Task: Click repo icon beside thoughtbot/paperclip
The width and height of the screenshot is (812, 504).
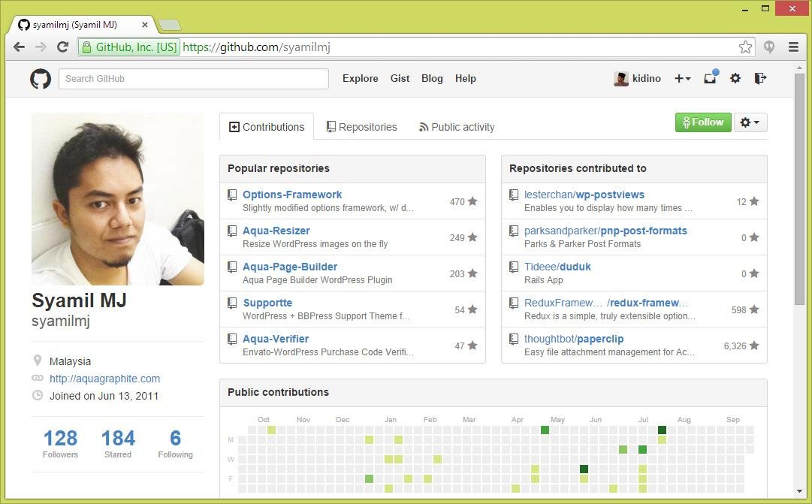Action: tap(514, 339)
